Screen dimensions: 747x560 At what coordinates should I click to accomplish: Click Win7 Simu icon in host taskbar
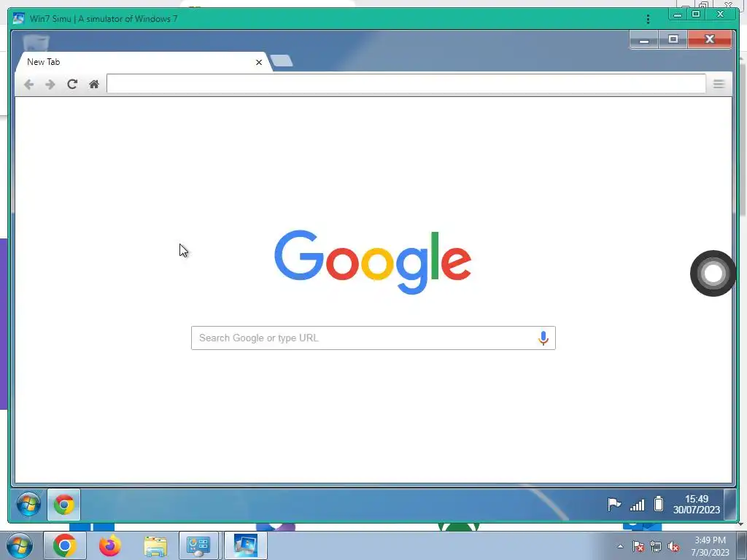click(245, 545)
